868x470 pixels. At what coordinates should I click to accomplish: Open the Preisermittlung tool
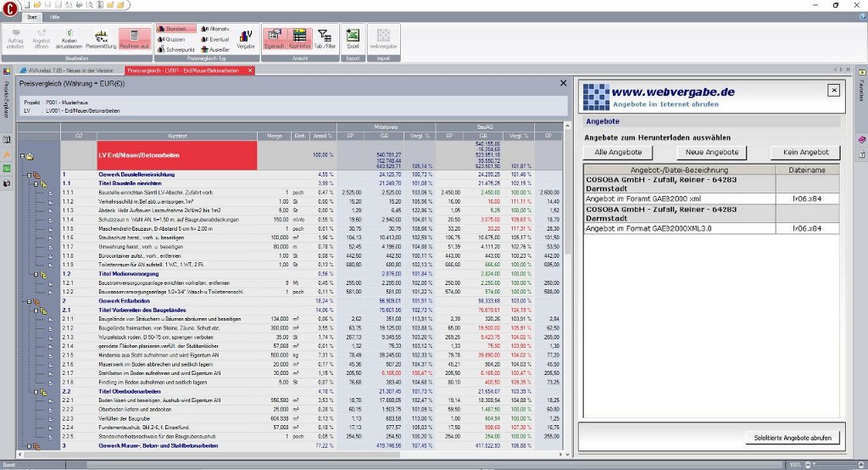point(103,38)
